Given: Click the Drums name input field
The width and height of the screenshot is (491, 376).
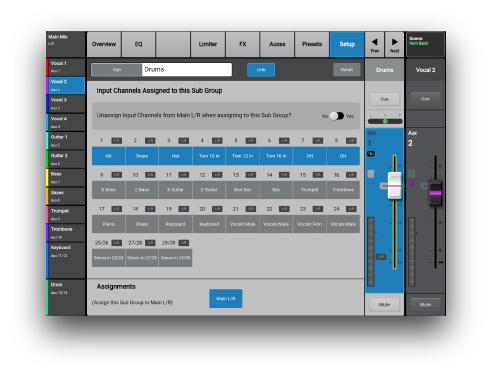Looking at the screenshot, I should (x=187, y=70).
